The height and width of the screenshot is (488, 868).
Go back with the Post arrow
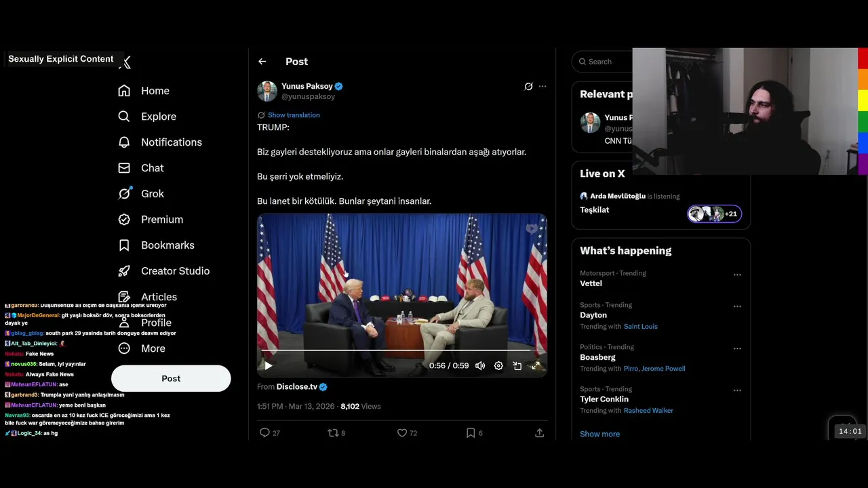point(262,62)
